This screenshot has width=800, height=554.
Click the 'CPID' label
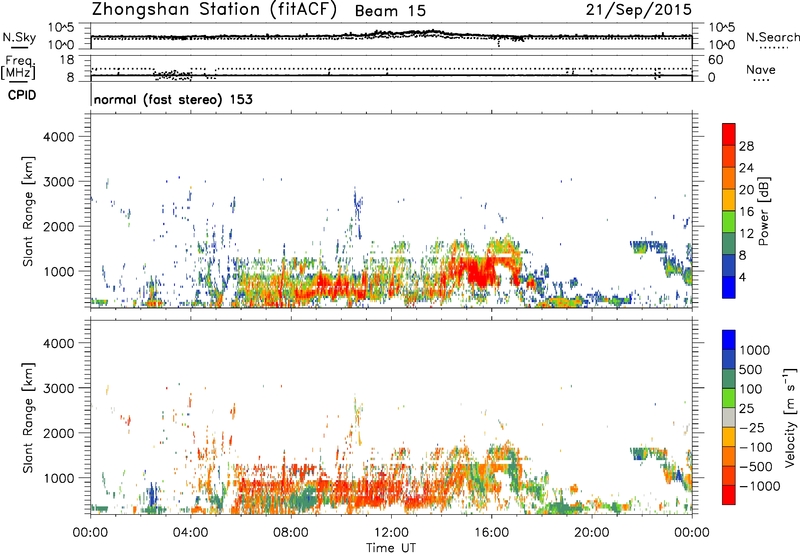tap(22, 95)
